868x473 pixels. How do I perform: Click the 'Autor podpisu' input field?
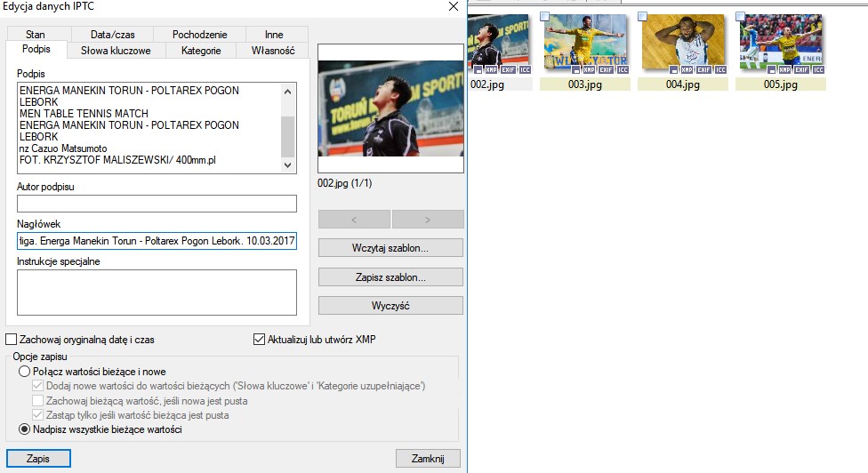click(157, 204)
